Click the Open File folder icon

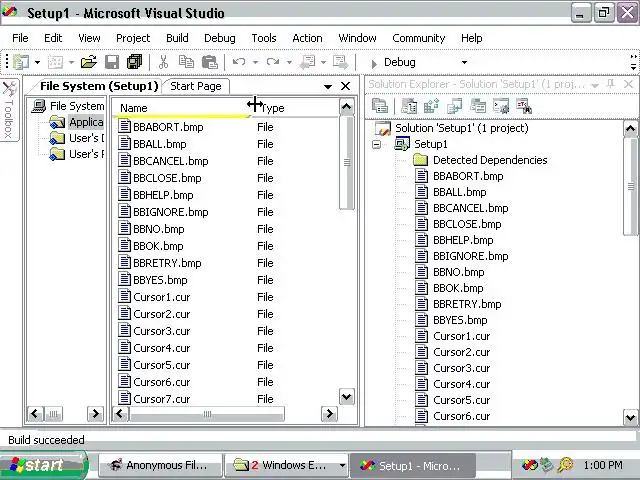(x=89, y=62)
